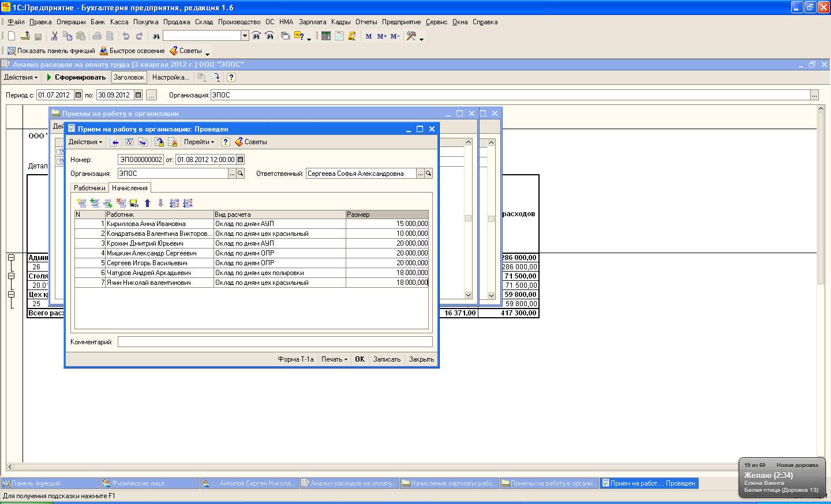The width and height of the screenshot is (831, 504).
Task: Click the OK button in document
Action: pos(360,359)
